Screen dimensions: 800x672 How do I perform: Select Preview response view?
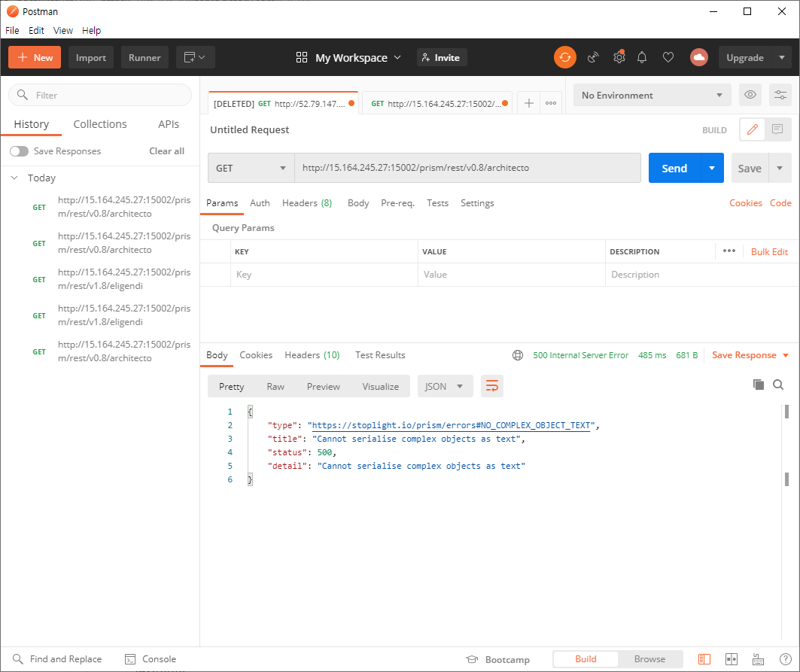pyautogui.click(x=323, y=386)
